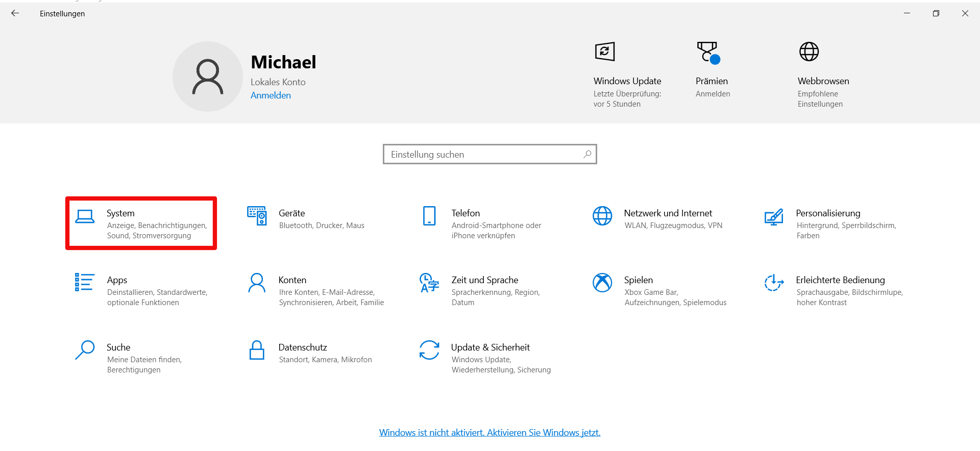980x451 pixels.
Task: Open Erleichterte Bedienung accessibility icon
Action: click(774, 283)
